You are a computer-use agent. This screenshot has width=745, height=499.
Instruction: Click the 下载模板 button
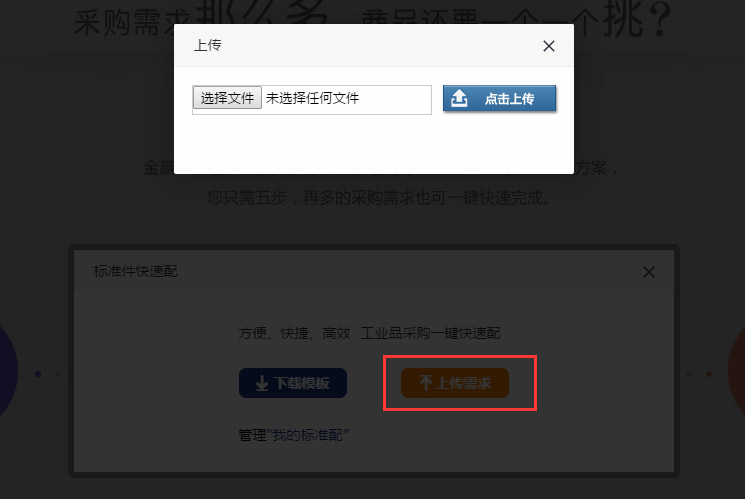[293, 383]
